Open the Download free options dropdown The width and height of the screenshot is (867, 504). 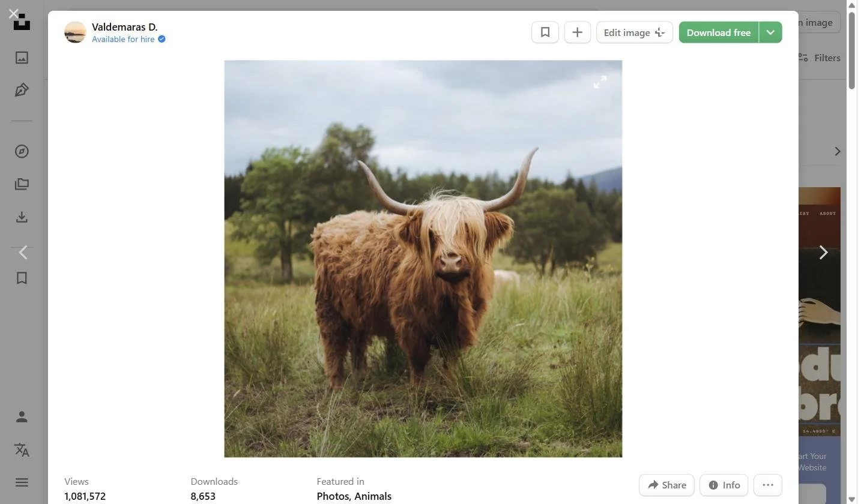click(x=770, y=32)
